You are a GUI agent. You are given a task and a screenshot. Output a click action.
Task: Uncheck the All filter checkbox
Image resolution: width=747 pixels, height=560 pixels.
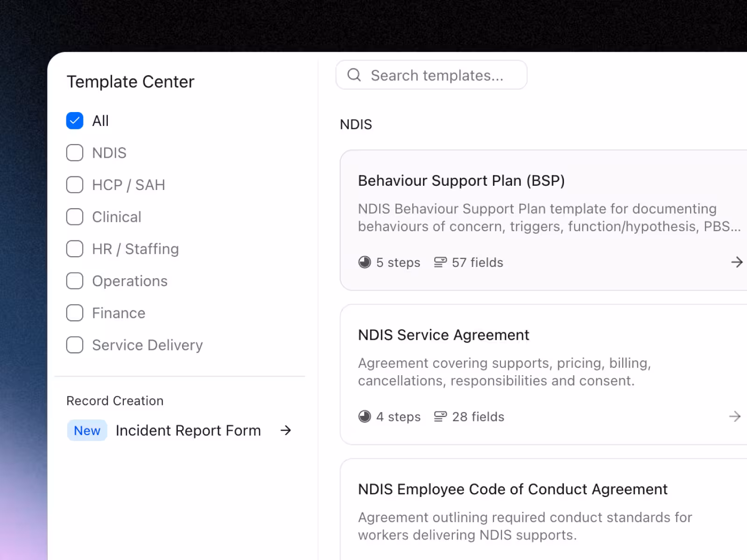point(75,120)
